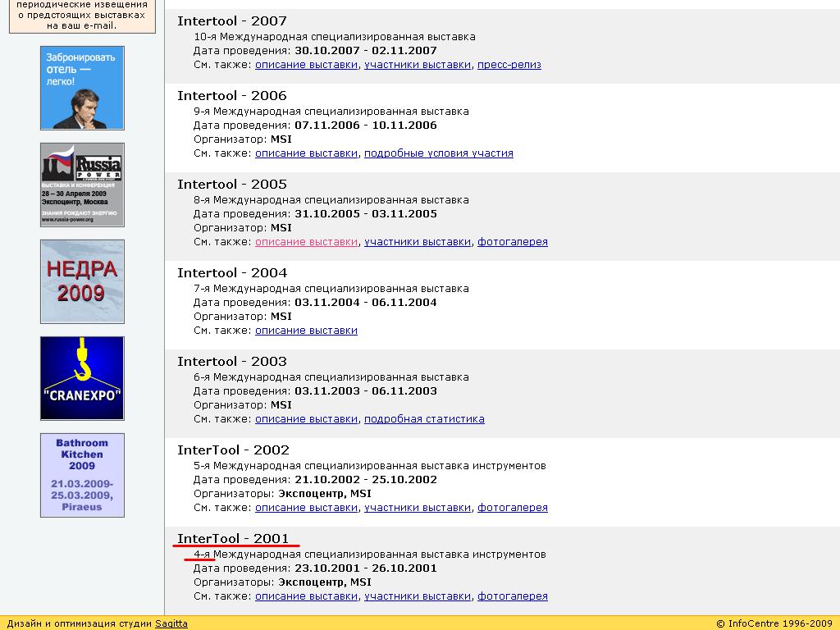Viewport: 840px width, 630px height.
Task: Click the dates 07.11.2006 - 10.11.2006
Action: [366, 126]
